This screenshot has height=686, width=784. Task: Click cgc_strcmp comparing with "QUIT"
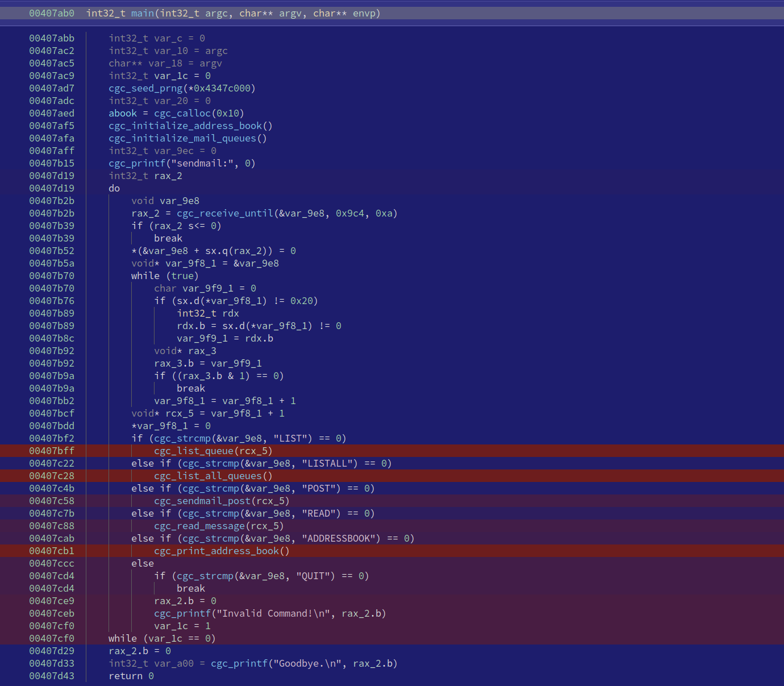click(x=205, y=576)
